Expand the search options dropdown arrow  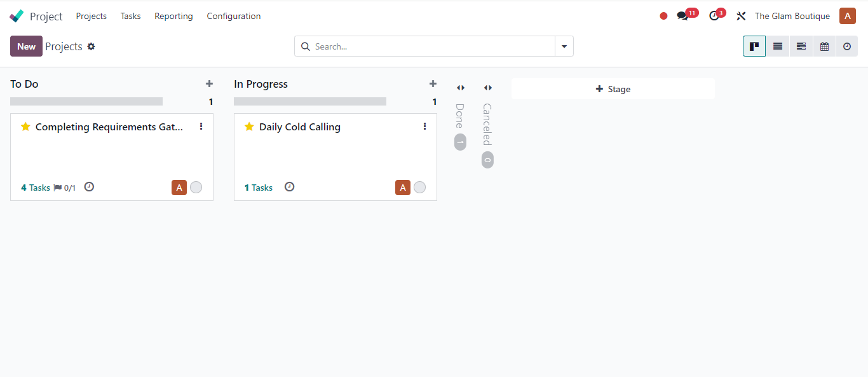[x=564, y=46]
